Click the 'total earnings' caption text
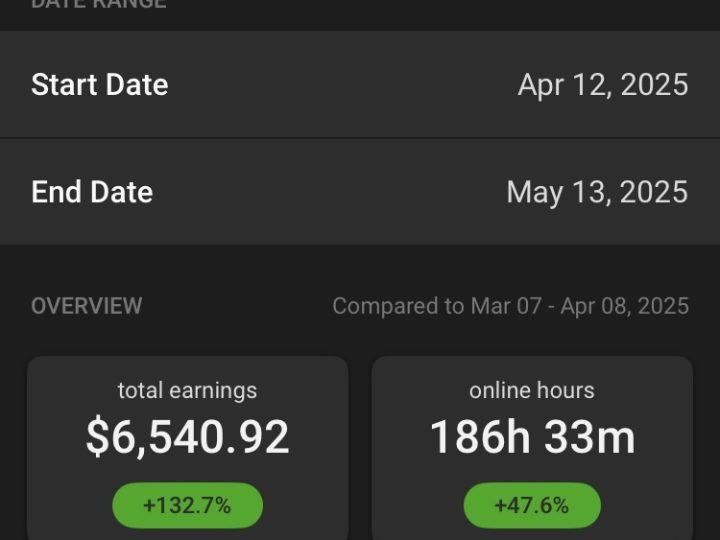The image size is (720, 540). coord(187,391)
